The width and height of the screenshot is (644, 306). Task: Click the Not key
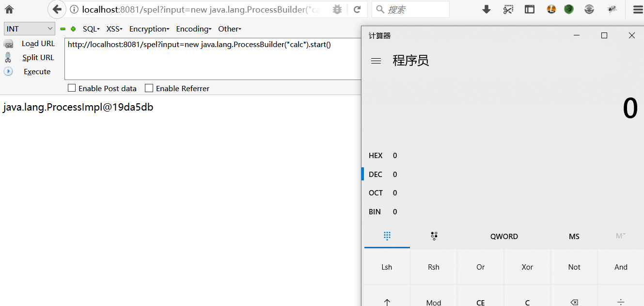[x=574, y=267]
